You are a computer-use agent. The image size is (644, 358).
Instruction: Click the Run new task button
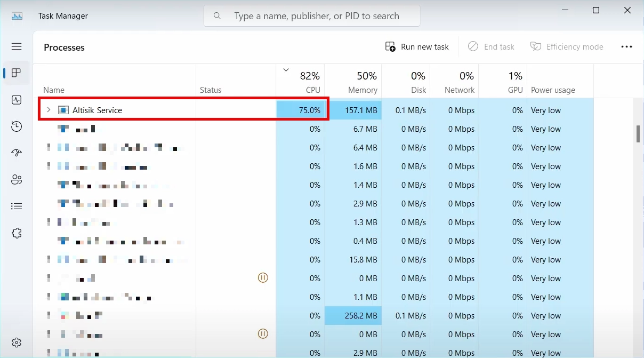click(x=417, y=46)
